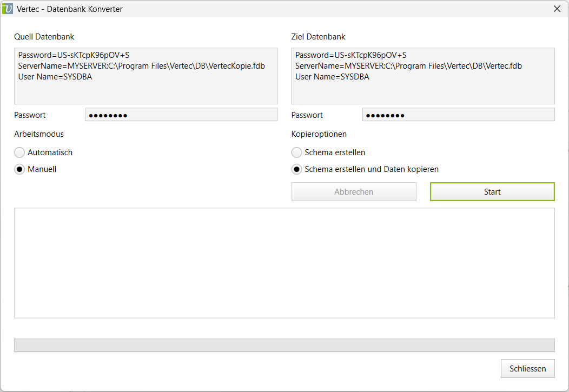Focus the Ziel Datenbank Passwort field
The width and height of the screenshot is (569, 392).
coord(458,115)
